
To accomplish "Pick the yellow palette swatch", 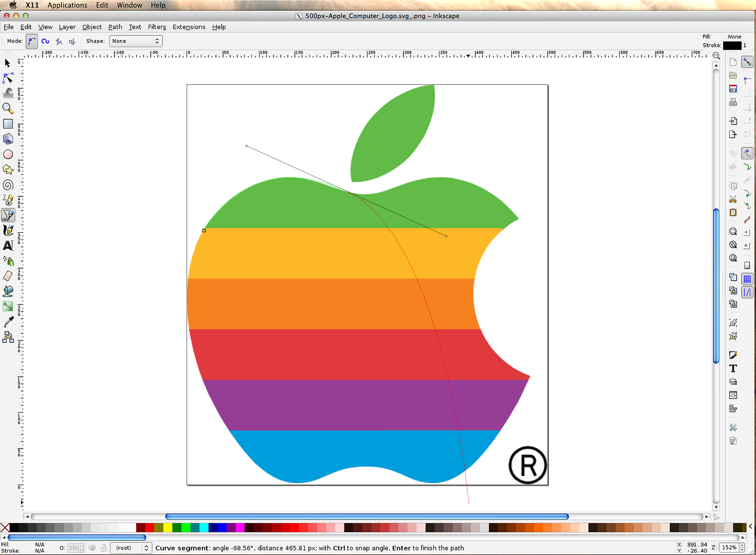I will point(168,527).
